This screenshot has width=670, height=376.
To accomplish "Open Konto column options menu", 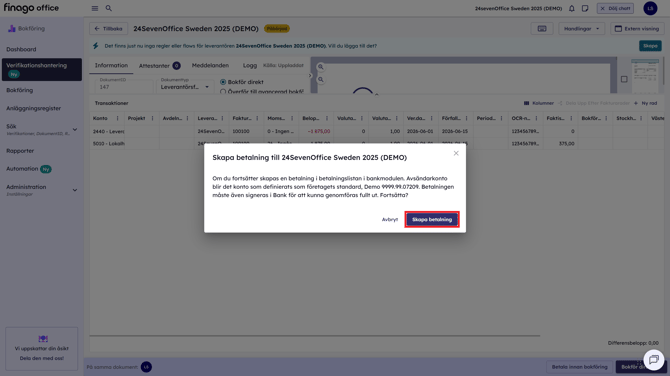I will click(x=118, y=118).
